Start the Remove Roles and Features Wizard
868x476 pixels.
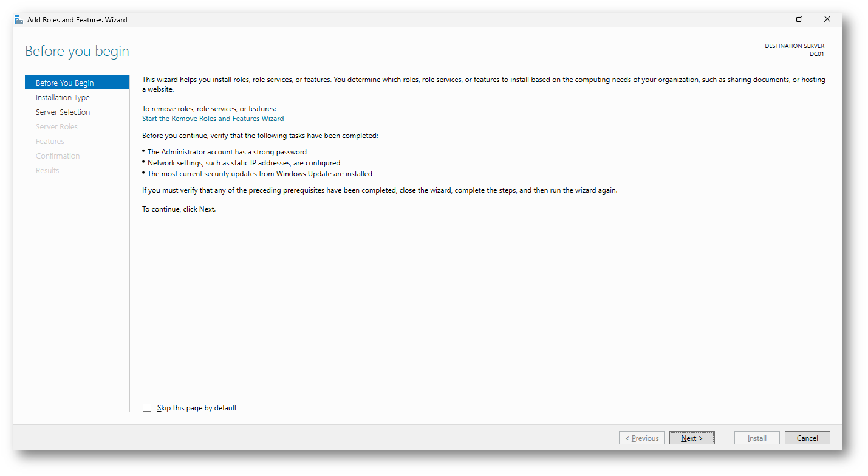213,119
